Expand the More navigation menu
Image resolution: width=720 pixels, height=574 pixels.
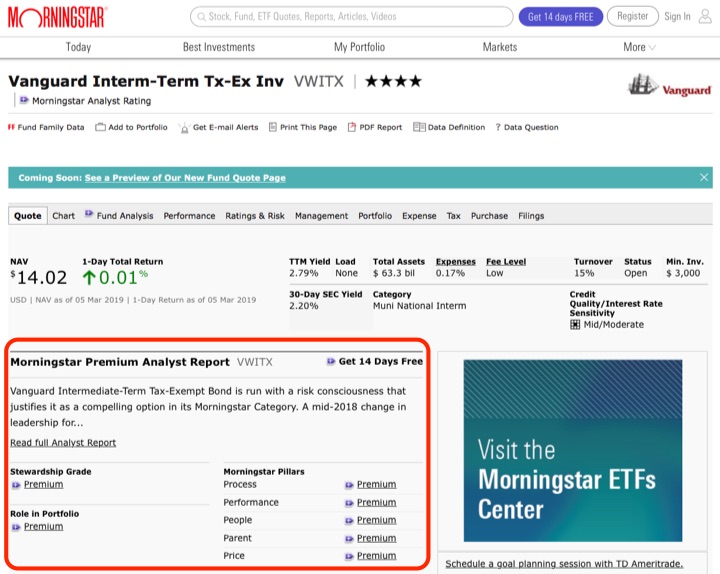point(639,47)
